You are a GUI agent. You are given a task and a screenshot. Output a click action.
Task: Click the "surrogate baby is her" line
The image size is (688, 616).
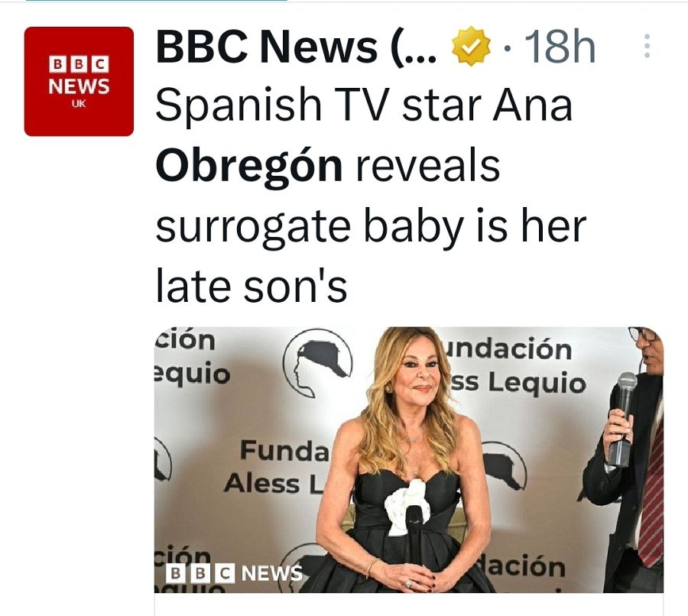point(371,226)
